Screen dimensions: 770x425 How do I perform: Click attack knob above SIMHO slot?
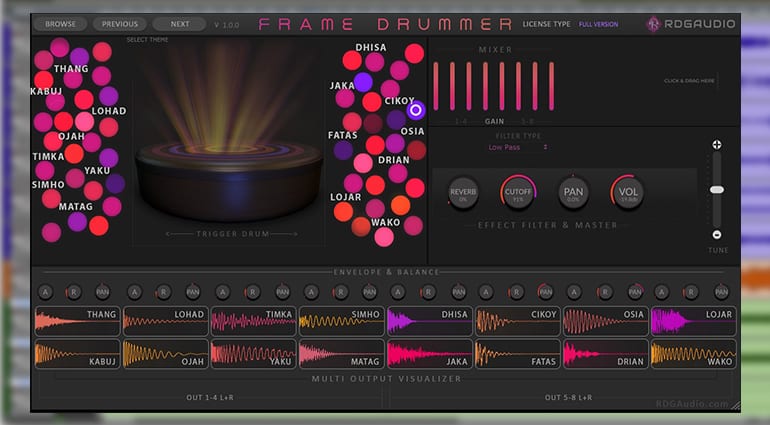(x=311, y=292)
